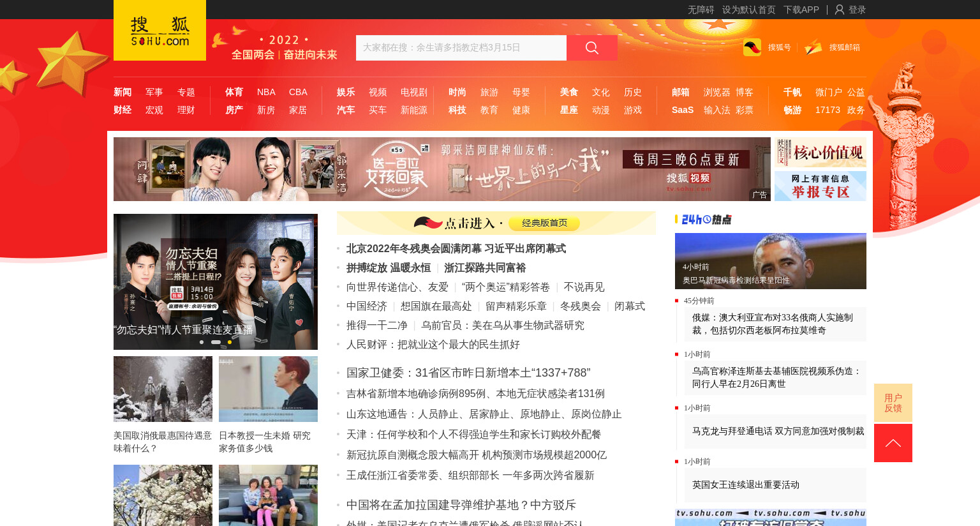Open the 房产 channel
Viewport: 980px width, 526px height.
234,110
